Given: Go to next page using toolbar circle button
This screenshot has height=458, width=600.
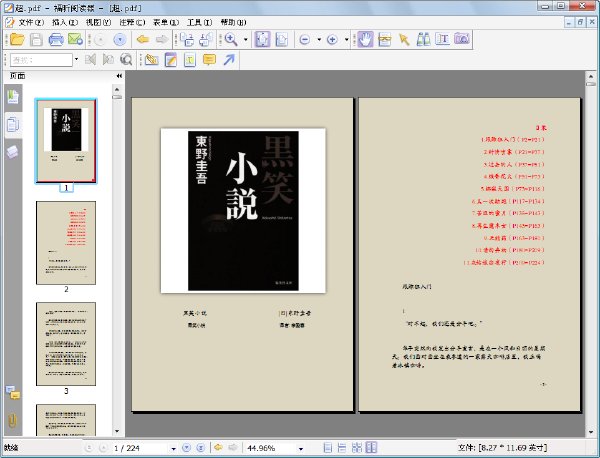Looking at the screenshot, I should [120, 39].
